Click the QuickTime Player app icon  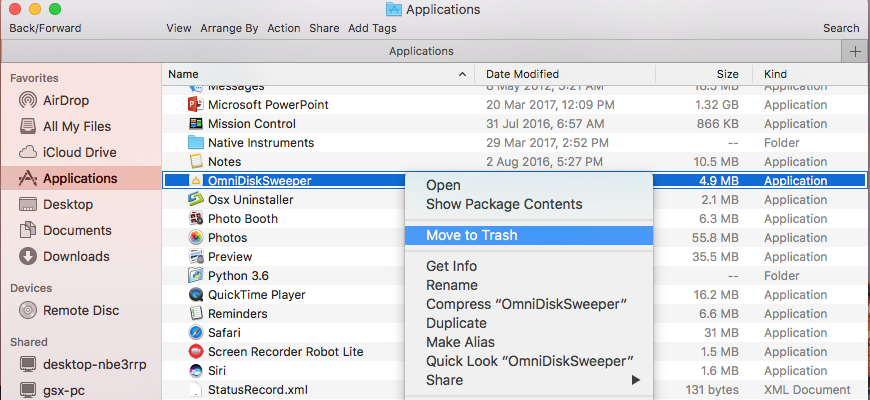point(196,295)
